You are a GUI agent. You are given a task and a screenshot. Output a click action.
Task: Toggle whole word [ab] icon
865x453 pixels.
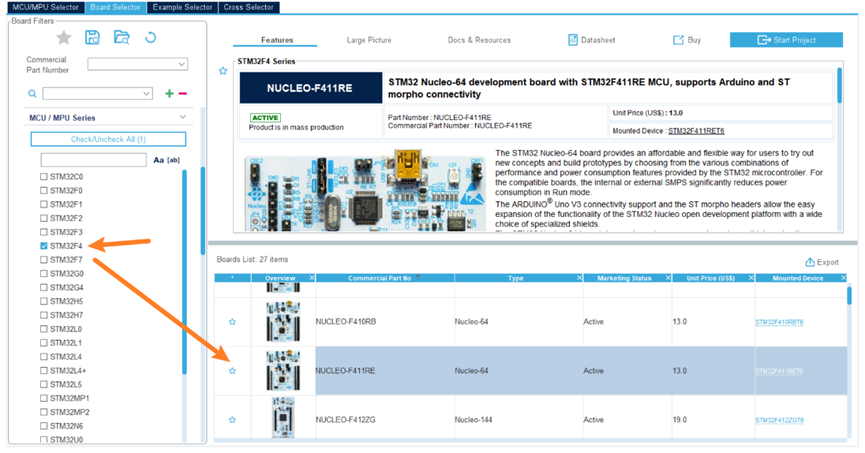pos(174,160)
